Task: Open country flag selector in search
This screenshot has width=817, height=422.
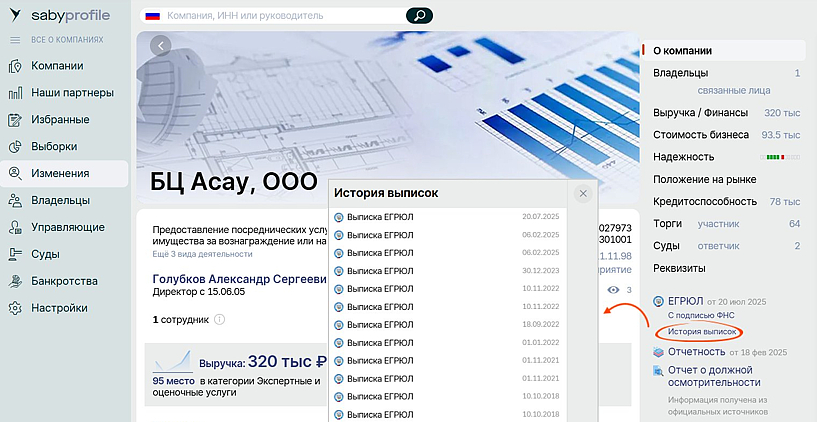Action: (x=153, y=16)
